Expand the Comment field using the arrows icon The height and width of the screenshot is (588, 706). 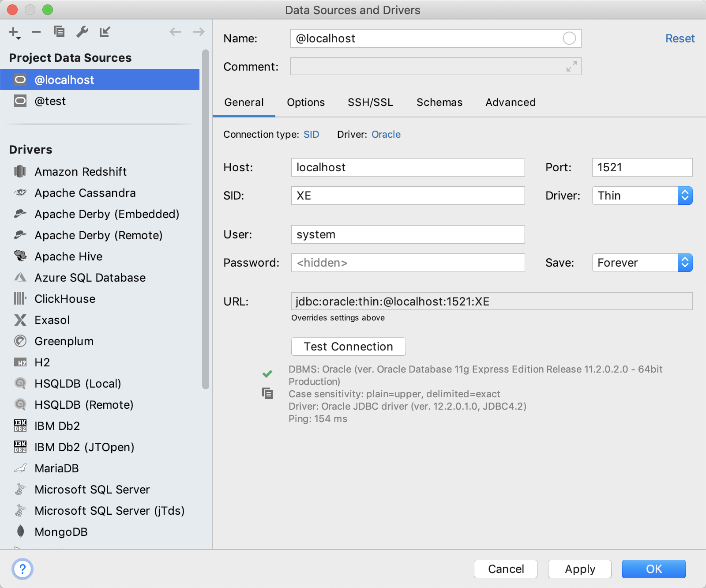coord(571,66)
